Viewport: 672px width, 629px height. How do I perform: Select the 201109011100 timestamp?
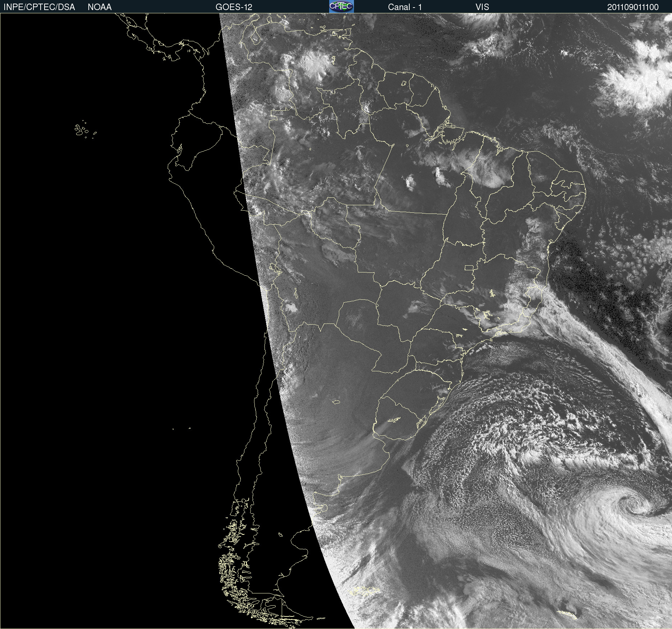coord(633,7)
